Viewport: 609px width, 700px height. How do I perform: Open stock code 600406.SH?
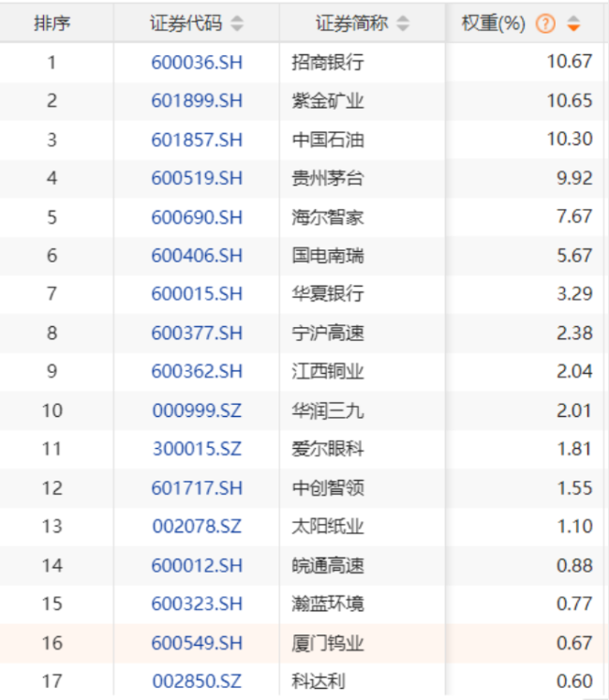tap(197, 256)
